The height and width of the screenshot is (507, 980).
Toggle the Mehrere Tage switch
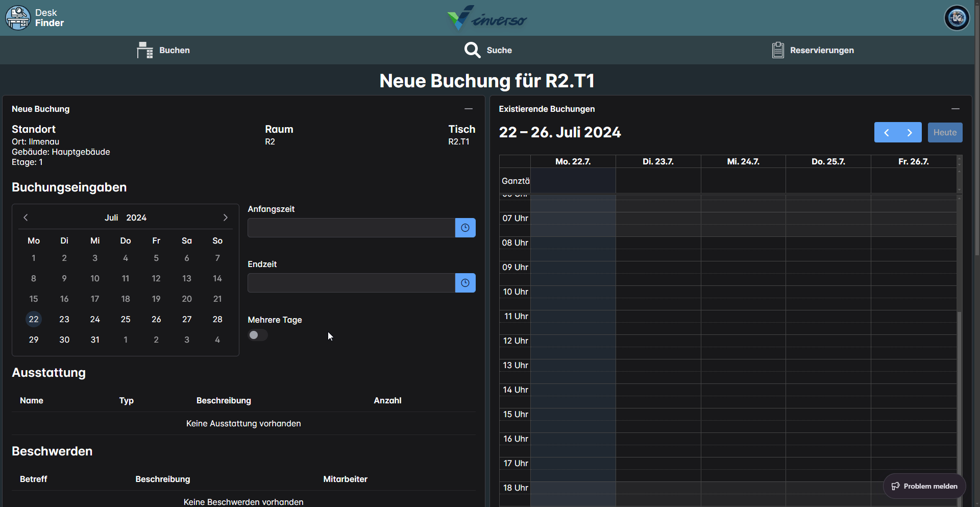pos(258,335)
